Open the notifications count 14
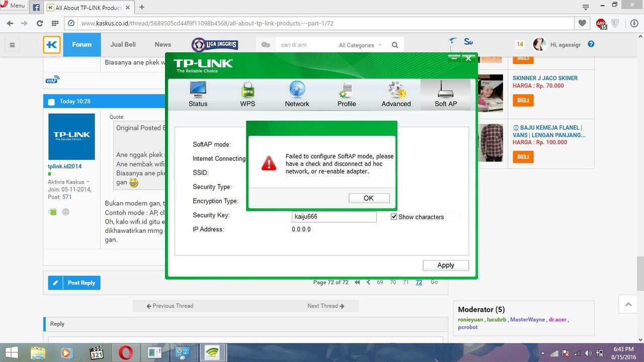Image resolution: width=644 pixels, height=362 pixels. coord(520,44)
